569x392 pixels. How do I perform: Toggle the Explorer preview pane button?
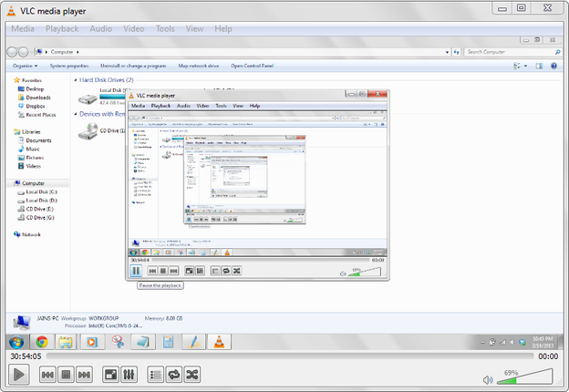[539, 66]
